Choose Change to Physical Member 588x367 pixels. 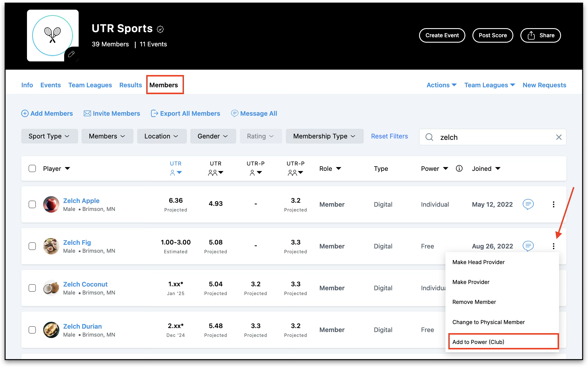point(502,322)
